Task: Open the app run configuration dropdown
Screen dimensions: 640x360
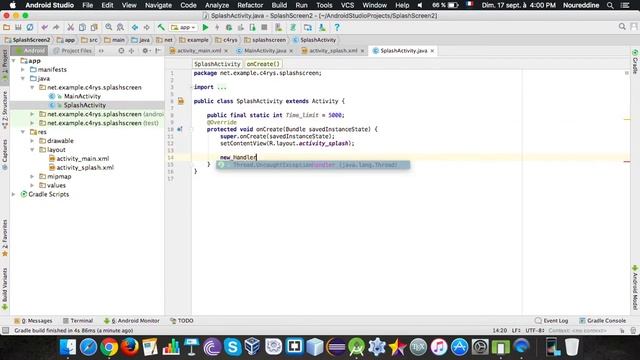Action: [x=184, y=27]
